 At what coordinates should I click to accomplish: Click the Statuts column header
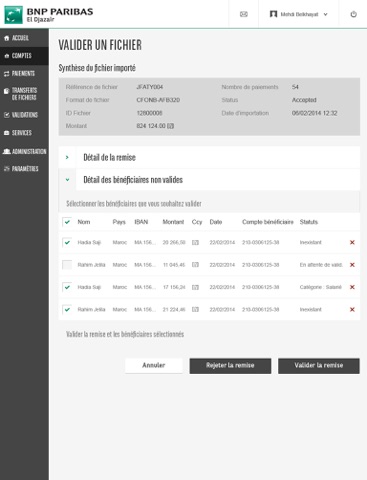tap(309, 222)
